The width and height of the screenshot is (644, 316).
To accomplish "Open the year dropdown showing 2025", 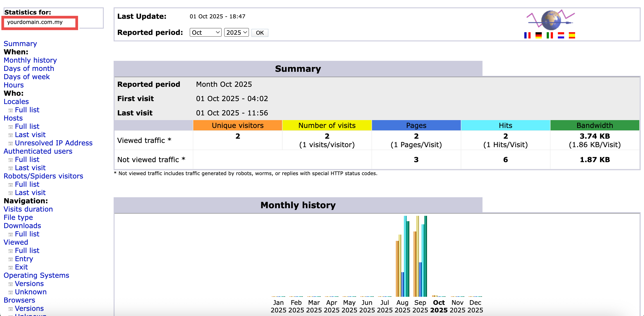I will tap(236, 32).
